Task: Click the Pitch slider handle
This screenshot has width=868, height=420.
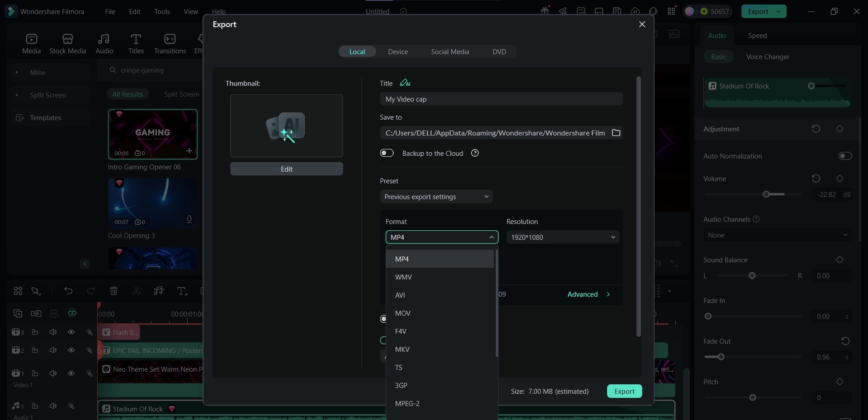Action: [752, 397]
